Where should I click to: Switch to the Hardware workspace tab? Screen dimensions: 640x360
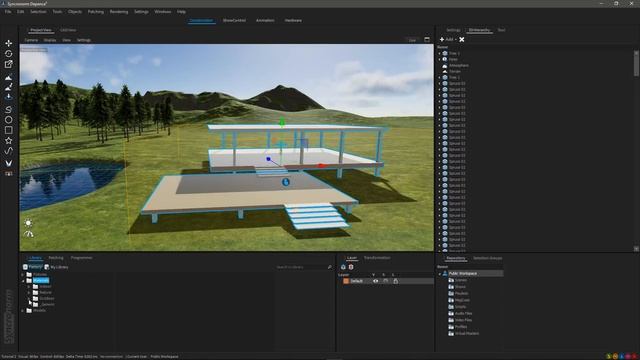pos(293,20)
